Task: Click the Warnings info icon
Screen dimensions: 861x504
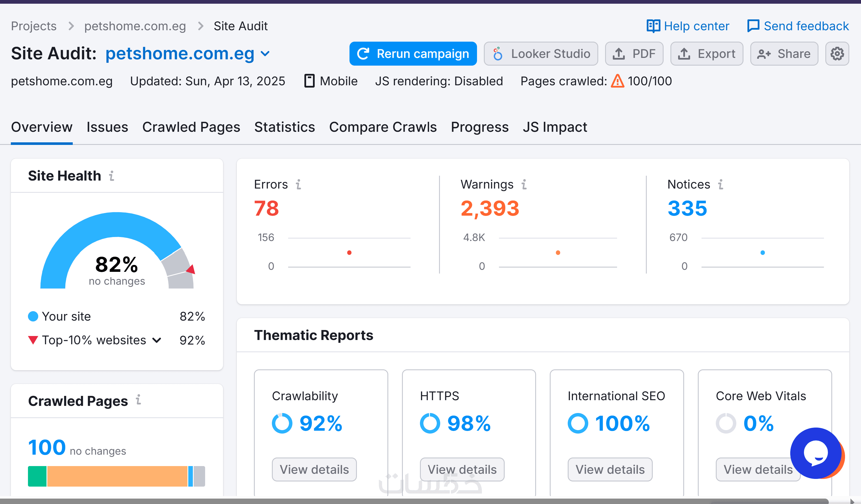Action: pyautogui.click(x=524, y=185)
